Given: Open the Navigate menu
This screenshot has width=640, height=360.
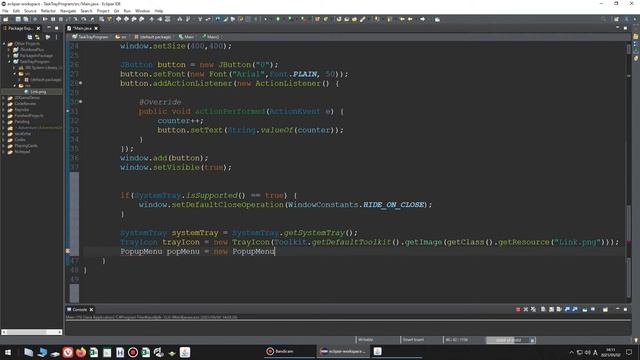Looking at the screenshot, I should pyautogui.click(x=68, y=11).
